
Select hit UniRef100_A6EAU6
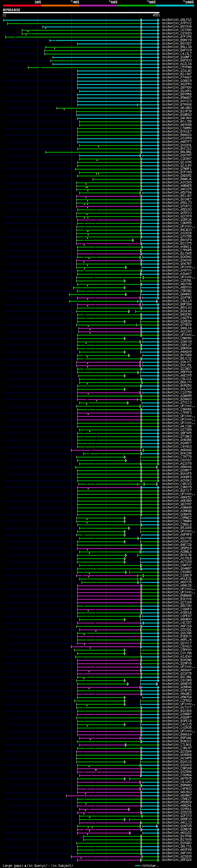tap(177, 450)
